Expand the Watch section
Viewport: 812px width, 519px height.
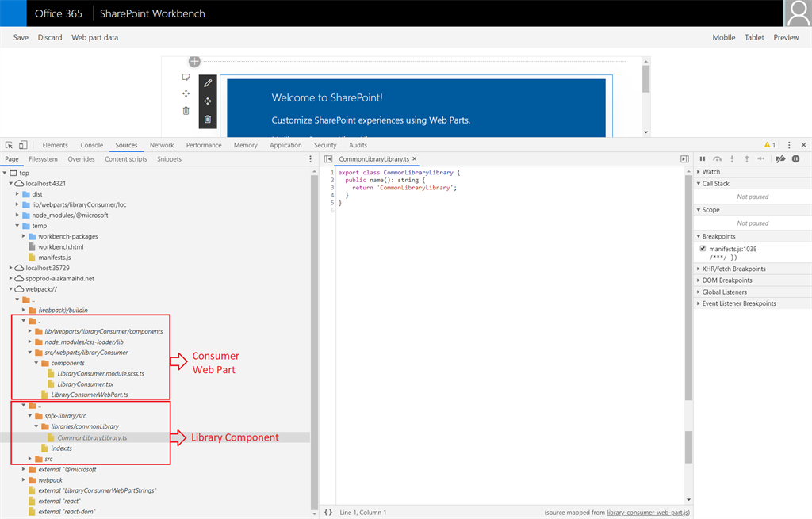click(x=711, y=172)
